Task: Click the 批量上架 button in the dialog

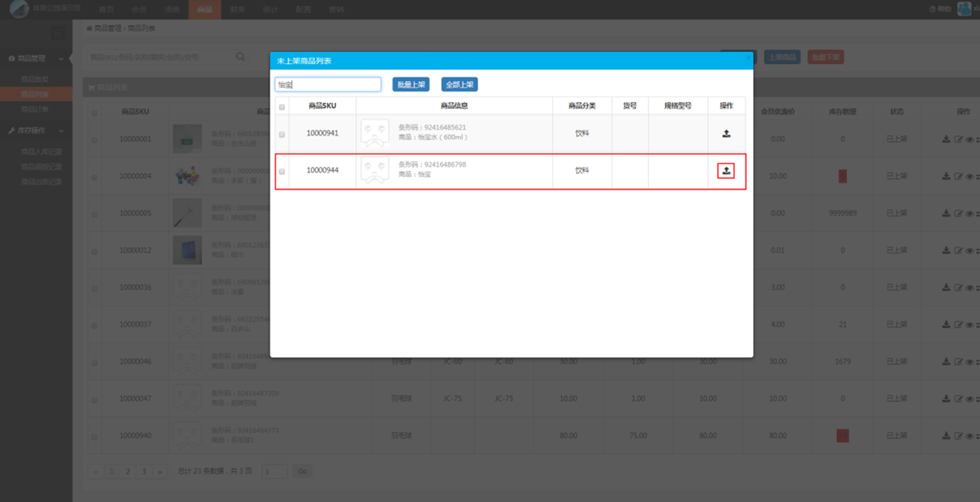Action: (x=411, y=84)
